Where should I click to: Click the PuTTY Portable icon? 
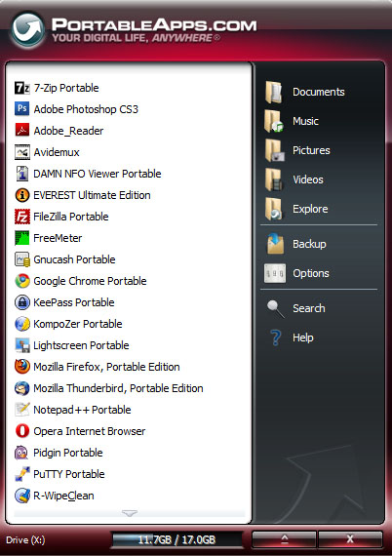tap(22, 474)
